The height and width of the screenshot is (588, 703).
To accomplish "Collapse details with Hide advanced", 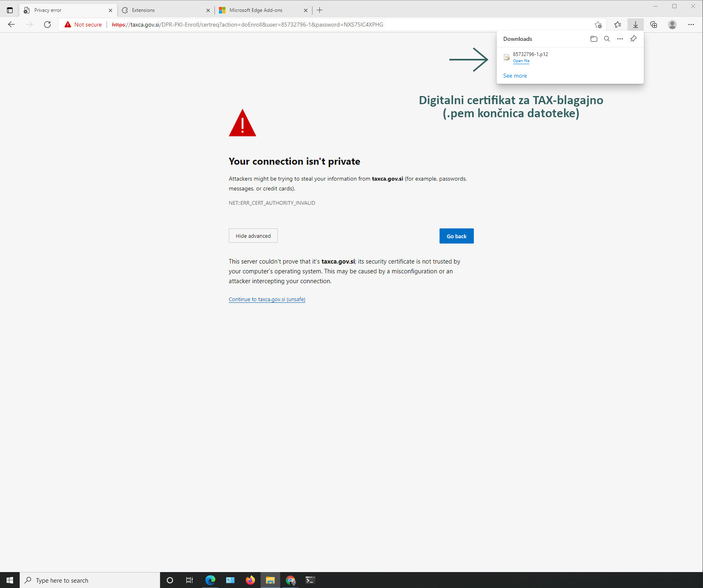I will click(x=253, y=236).
